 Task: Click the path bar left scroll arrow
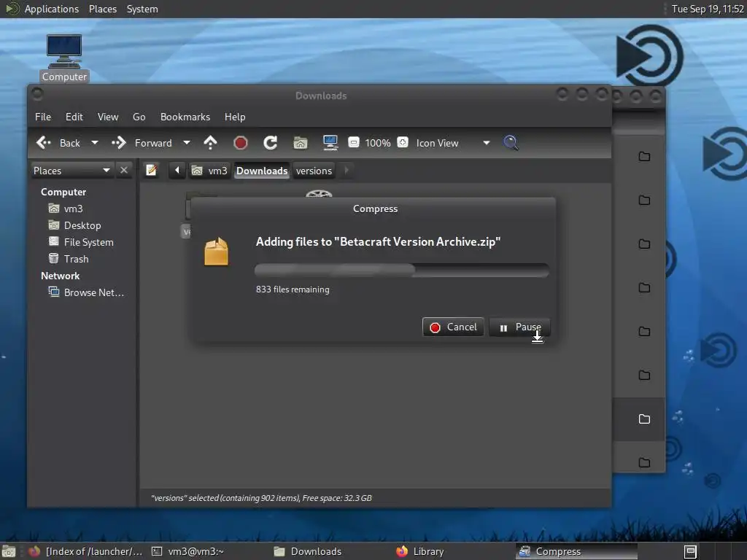(177, 171)
